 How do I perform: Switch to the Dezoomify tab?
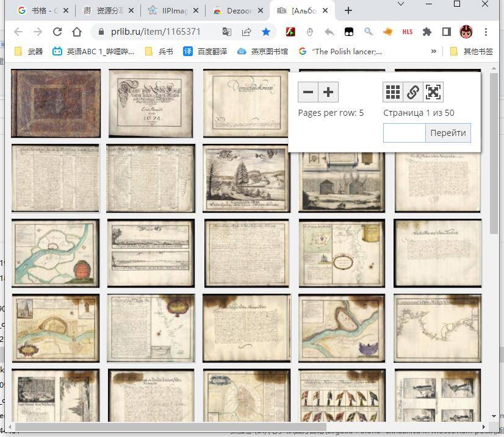(x=237, y=10)
